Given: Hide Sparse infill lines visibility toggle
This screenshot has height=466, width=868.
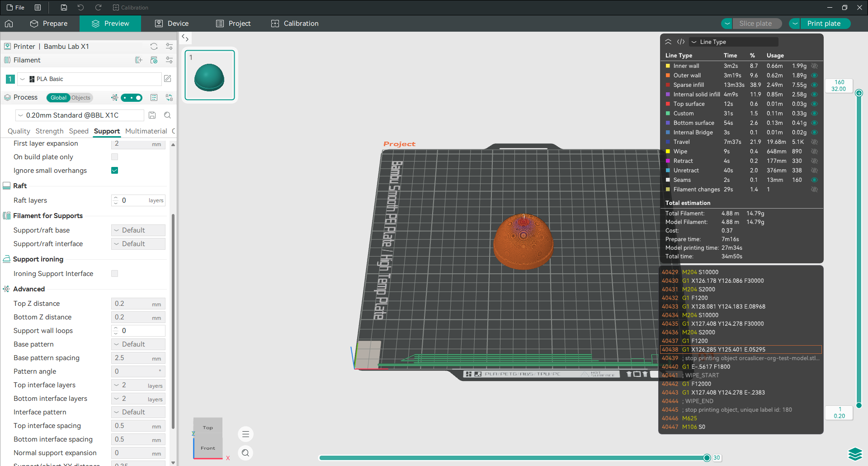Looking at the screenshot, I should coord(814,85).
